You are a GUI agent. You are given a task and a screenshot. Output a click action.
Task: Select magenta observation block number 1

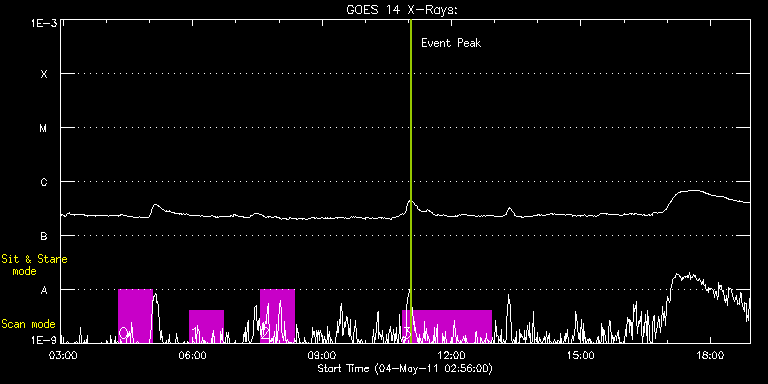click(x=206, y=326)
